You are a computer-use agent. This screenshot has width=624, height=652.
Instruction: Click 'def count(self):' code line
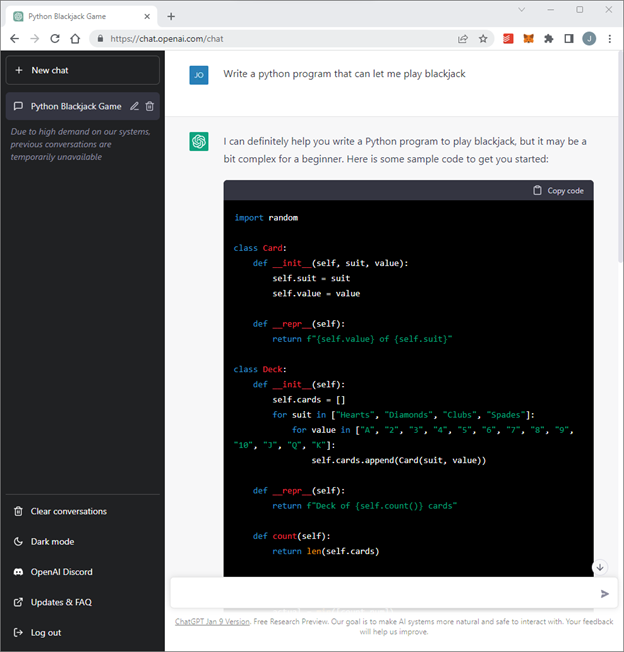pos(291,536)
